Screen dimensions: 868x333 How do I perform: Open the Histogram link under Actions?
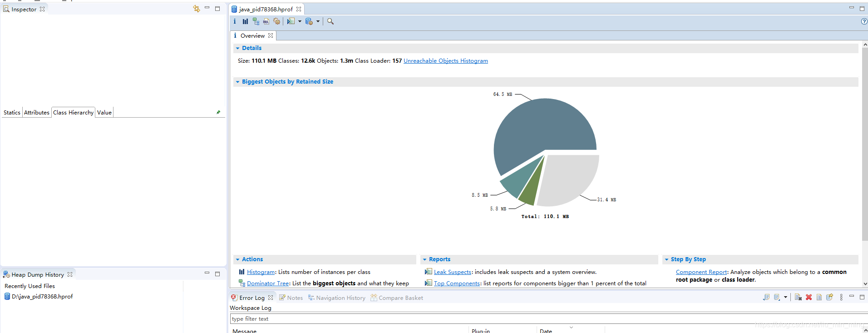(261, 272)
